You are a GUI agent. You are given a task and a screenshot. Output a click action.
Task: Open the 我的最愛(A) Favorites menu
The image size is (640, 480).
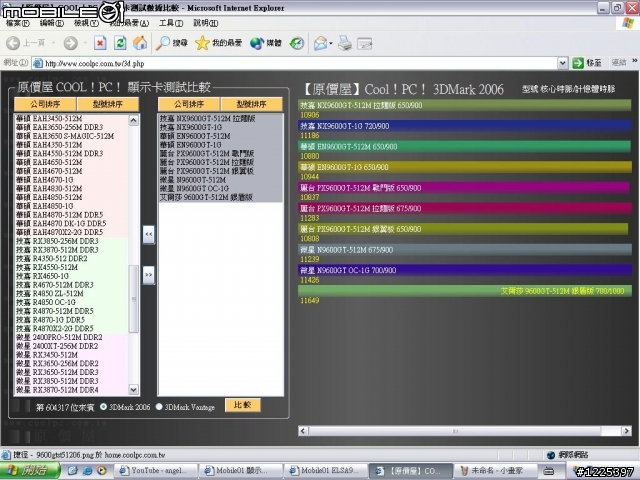tap(129, 23)
